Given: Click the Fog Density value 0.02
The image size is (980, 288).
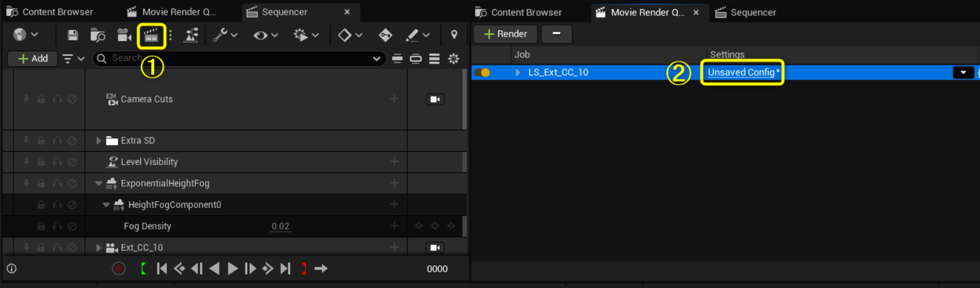Looking at the screenshot, I should click(x=280, y=226).
